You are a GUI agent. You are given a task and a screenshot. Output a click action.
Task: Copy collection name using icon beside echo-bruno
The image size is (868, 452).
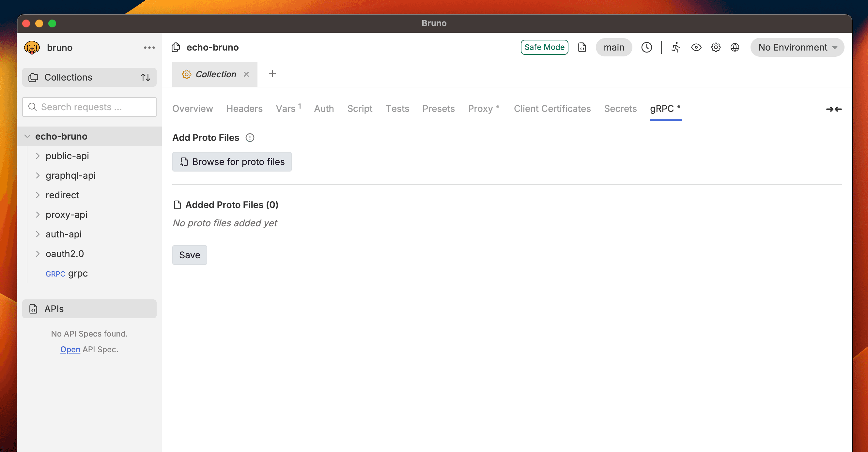pyautogui.click(x=176, y=48)
